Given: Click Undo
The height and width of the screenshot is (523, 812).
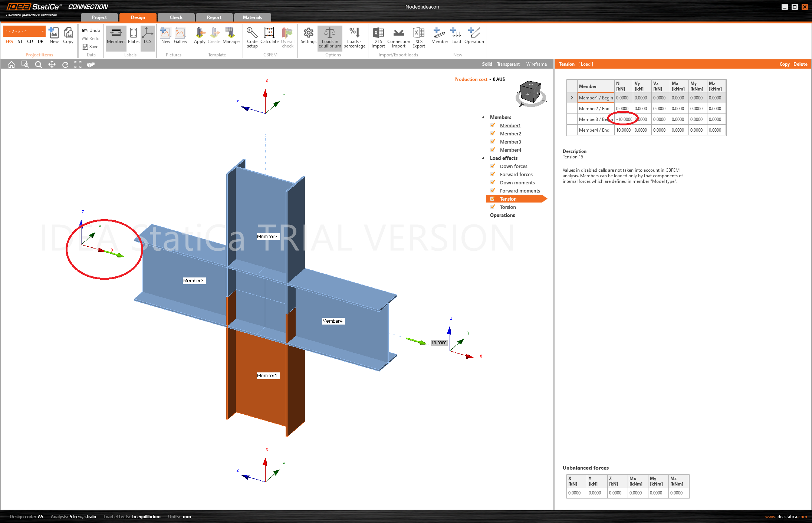Looking at the screenshot, I should click(x=91, y=30).
